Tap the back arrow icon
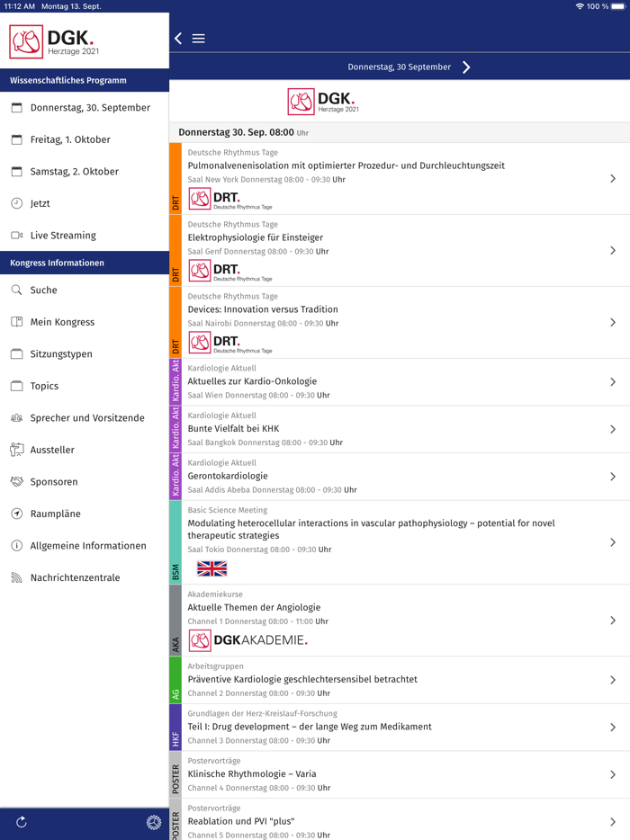The width and height of the screenshot is (630, 840). pos(178,39)
